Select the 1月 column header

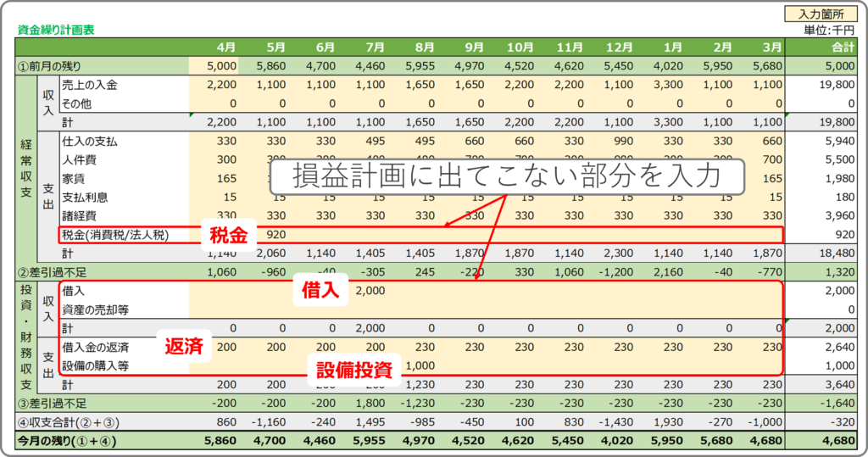point(673,47)
